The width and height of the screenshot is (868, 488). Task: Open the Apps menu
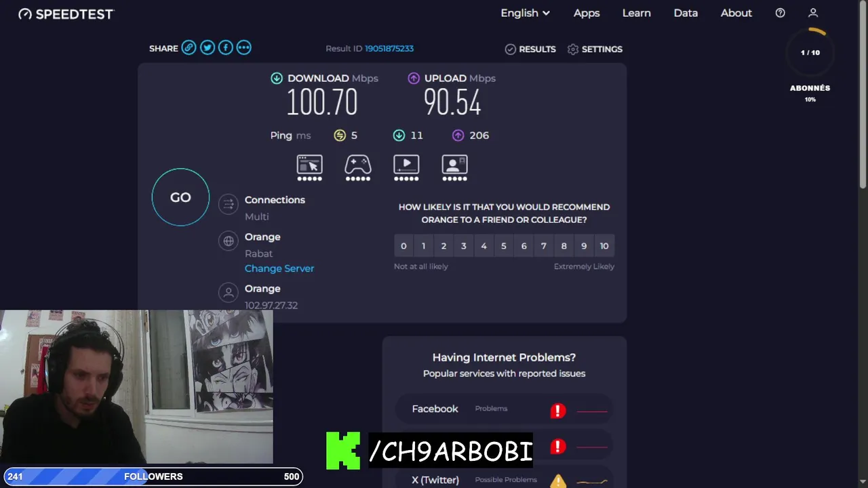(587, 13)
